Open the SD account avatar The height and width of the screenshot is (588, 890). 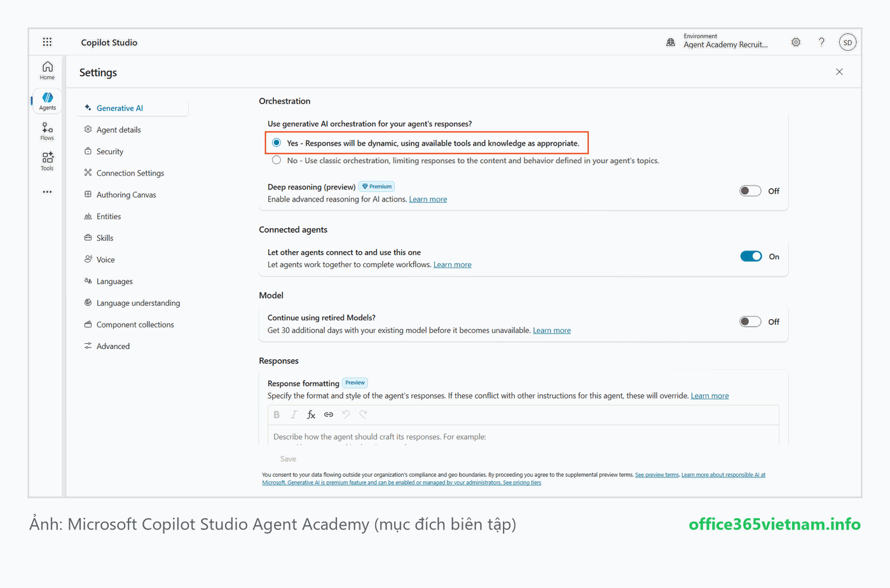click(847, 43)
